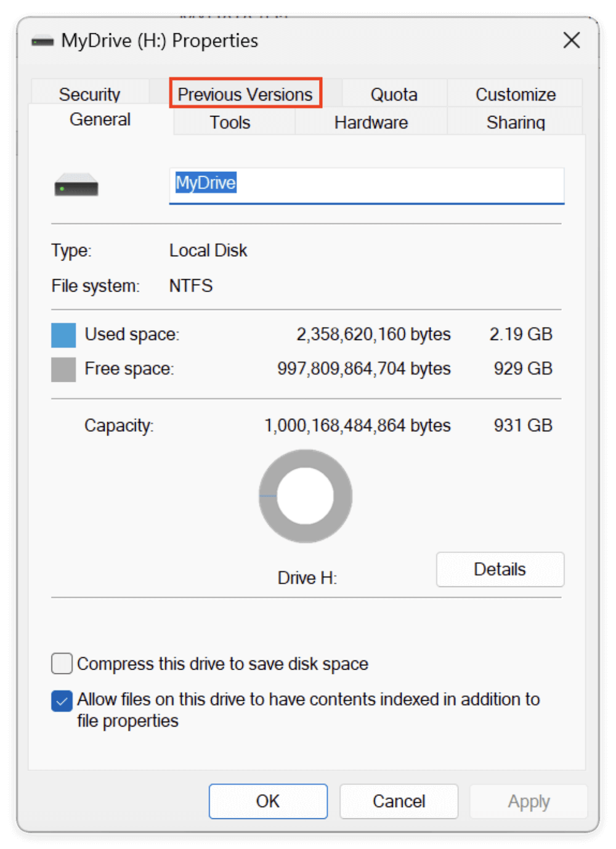
Task: Select the Hardware tab
Action: [370, 122]
